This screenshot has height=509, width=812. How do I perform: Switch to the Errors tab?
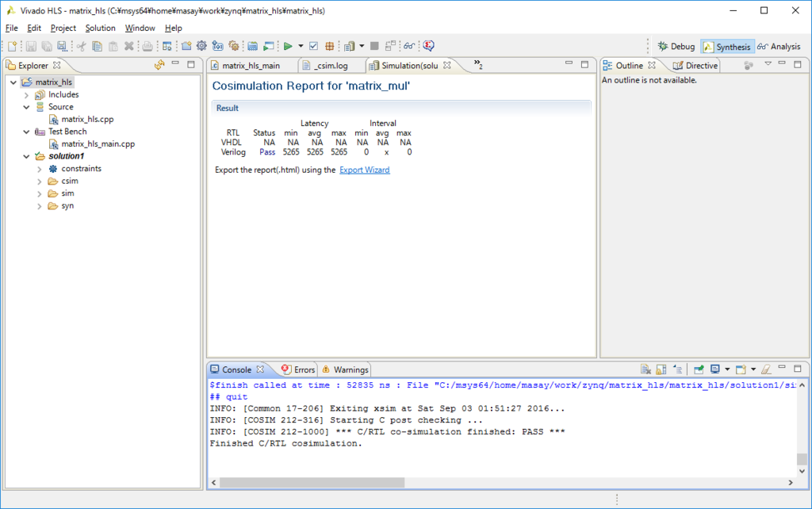298,369
